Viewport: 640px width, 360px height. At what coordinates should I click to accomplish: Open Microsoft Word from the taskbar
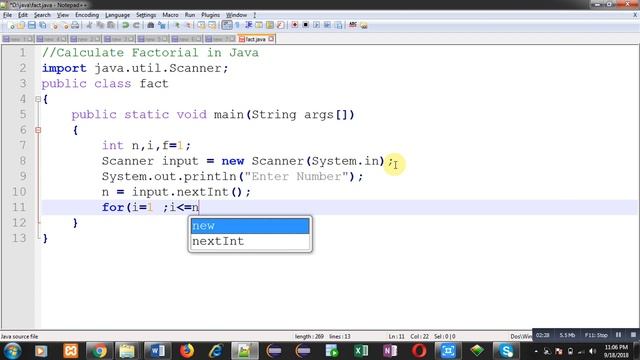(x=157, y=351)
